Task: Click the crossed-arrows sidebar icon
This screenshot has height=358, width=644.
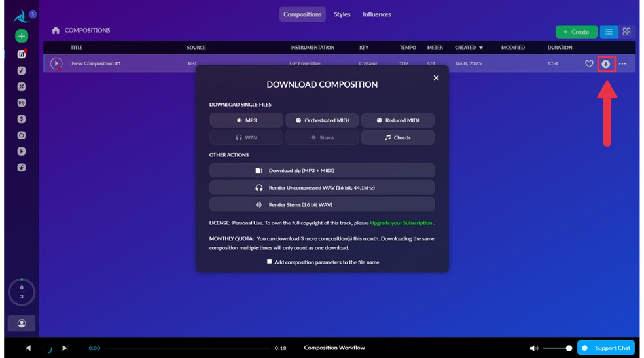Action: coord(22,86)
